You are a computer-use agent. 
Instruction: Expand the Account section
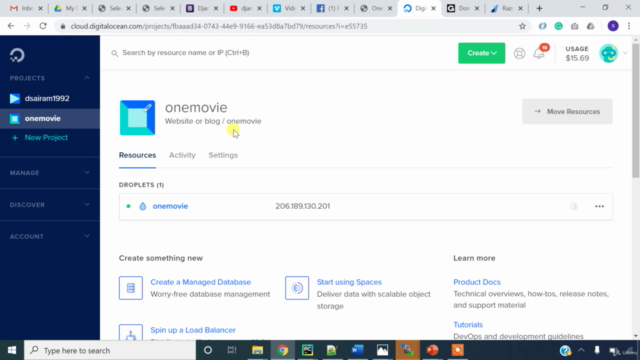tap(50, 236)
